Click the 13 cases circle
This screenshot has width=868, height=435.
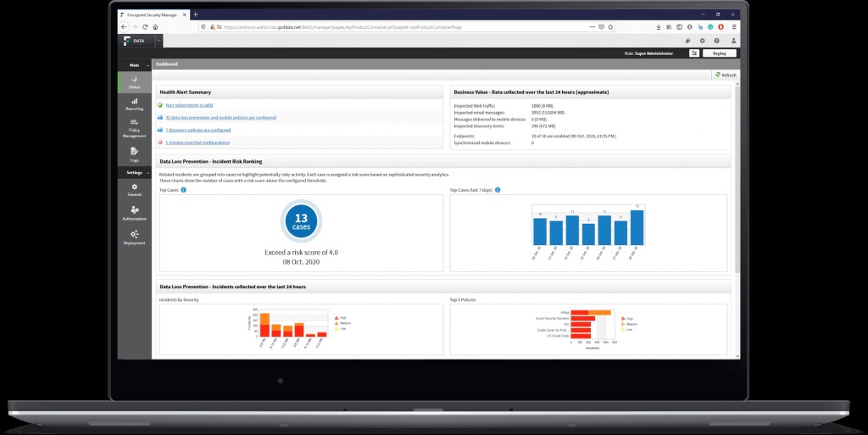301,221
